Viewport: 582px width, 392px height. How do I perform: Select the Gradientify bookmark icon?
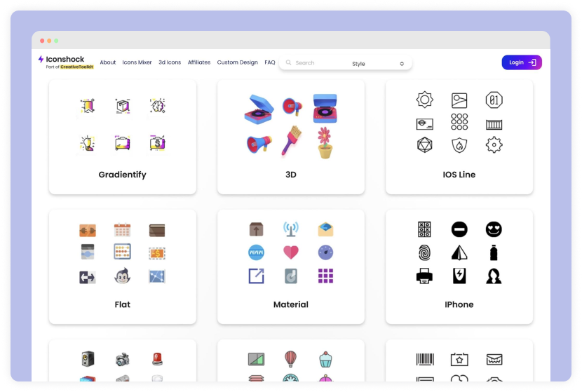87,106
